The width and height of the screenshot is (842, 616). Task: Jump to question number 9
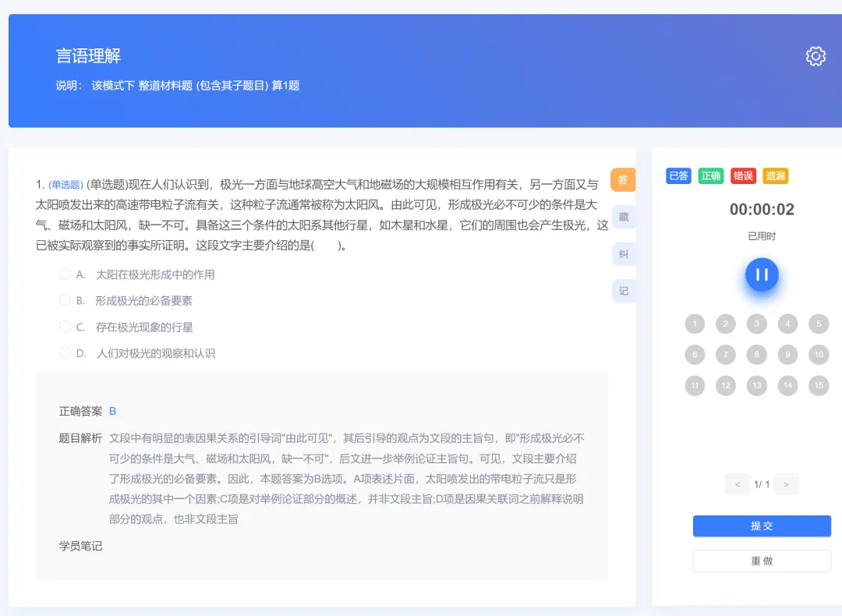coord(787,355)
